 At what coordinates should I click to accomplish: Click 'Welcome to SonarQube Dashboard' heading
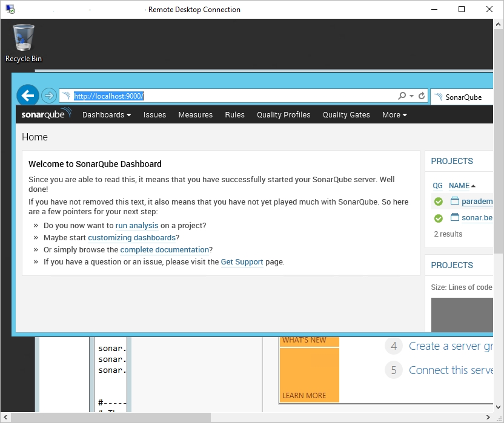[x=95, y=164]
